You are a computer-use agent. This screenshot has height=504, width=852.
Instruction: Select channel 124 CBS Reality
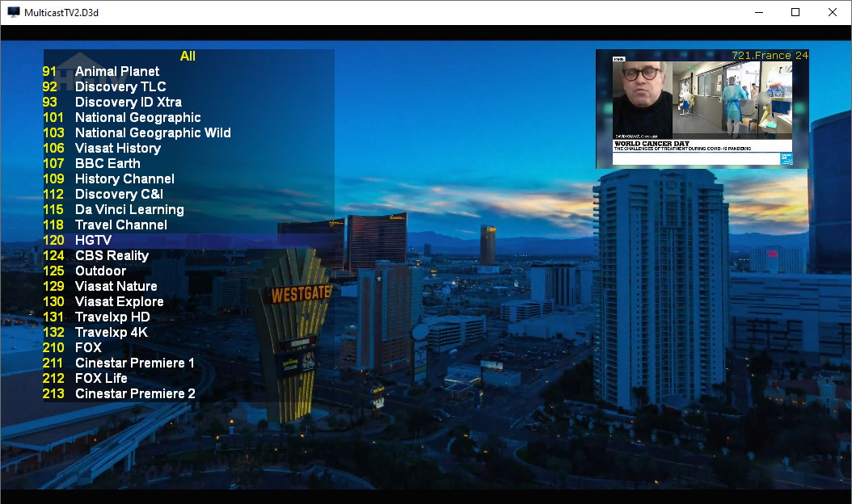pos(188,255)
